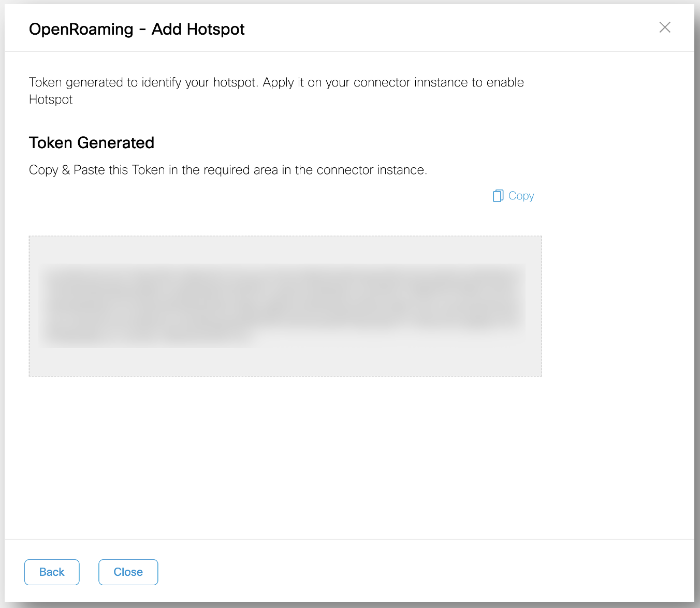
Task: Click the Copy & Paste instruction sentence
Action: (x=228, y=170)
